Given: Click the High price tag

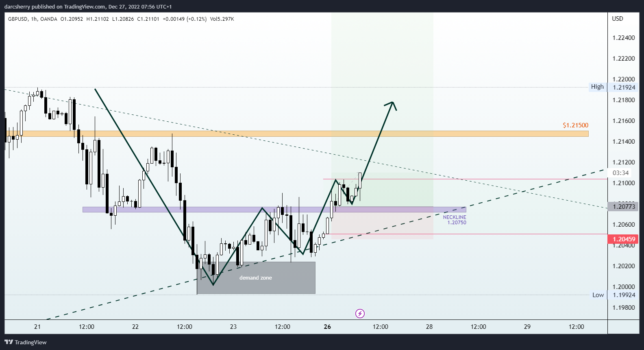Looking at the screenshot, I should tap(597, 87).
